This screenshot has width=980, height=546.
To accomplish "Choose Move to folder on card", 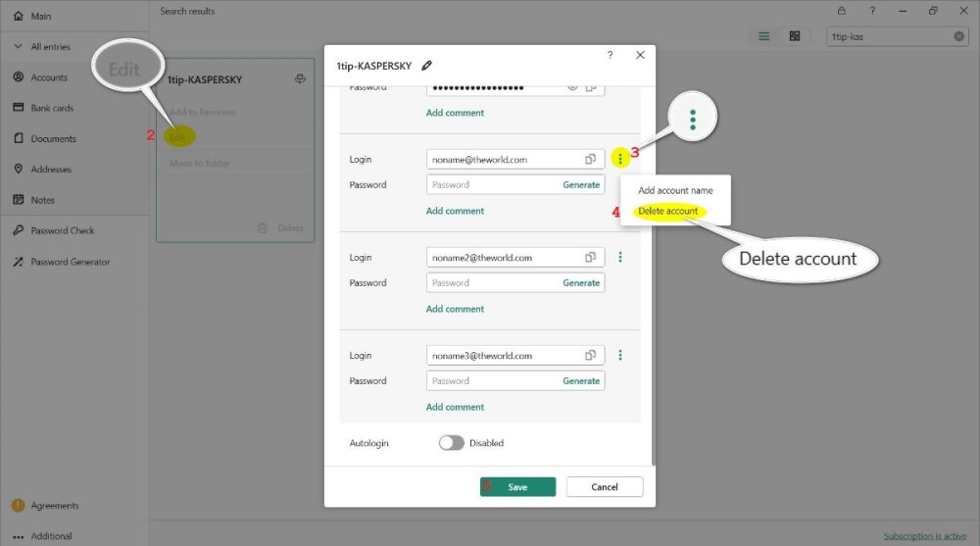I will [199, 164].
